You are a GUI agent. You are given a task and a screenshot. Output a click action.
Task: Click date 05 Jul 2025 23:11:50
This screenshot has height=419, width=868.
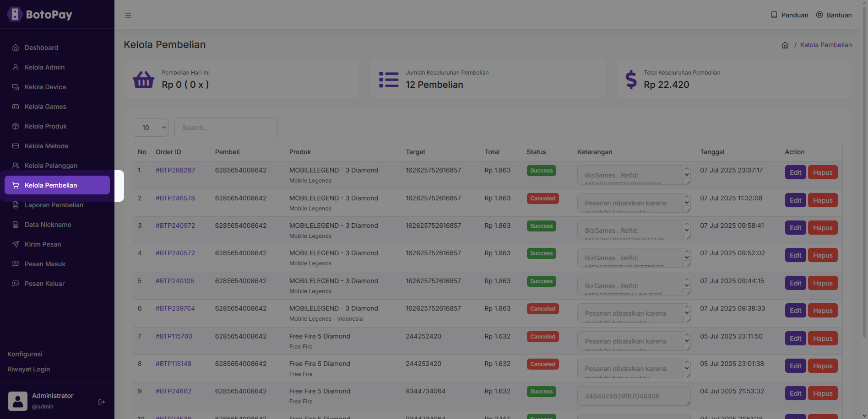click(731, 336)
